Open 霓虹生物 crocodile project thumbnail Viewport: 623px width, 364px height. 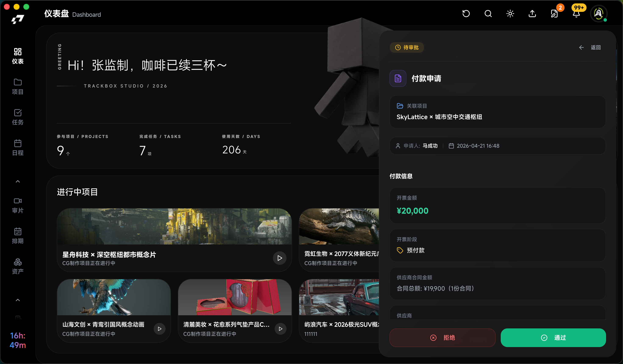click(x=339, y=226)
